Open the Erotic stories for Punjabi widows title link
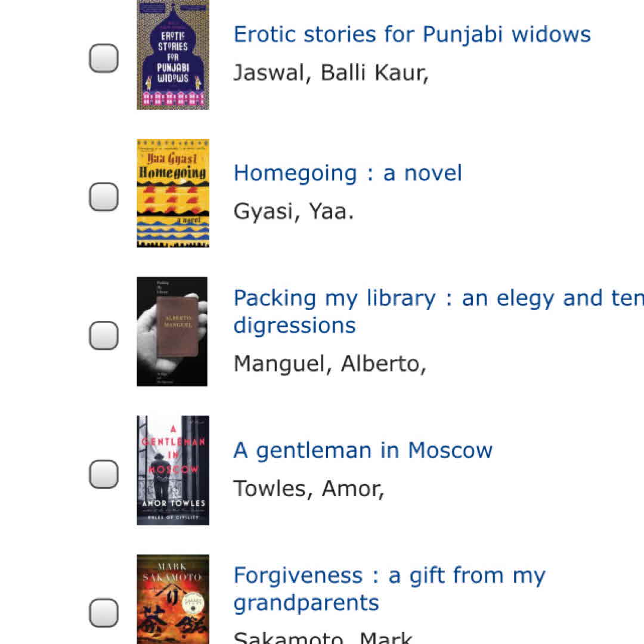Image resolution: width=644 pixels, height=644 pixels. click(412, 35)
